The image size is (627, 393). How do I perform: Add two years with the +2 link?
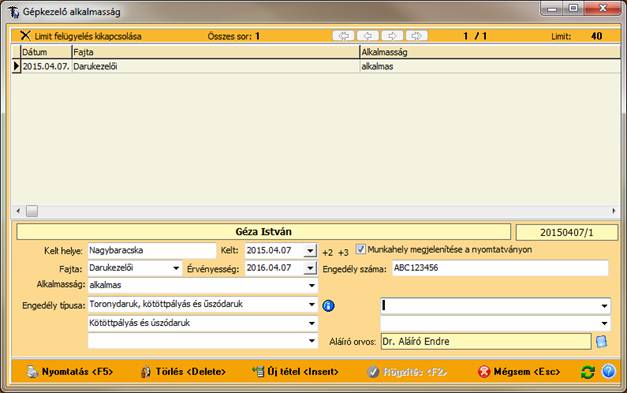coord(327,253)
